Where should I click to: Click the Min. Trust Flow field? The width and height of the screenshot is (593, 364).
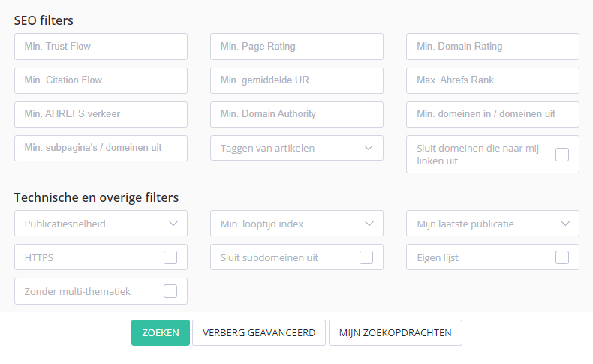pos(101,47)
